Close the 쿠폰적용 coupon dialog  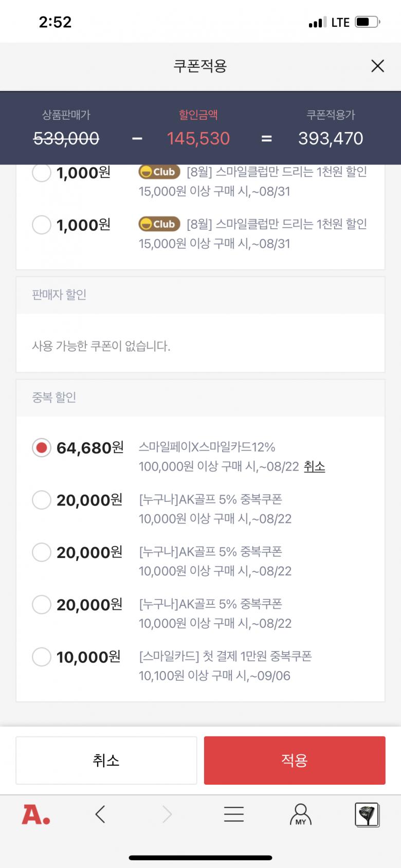point(377,66)
